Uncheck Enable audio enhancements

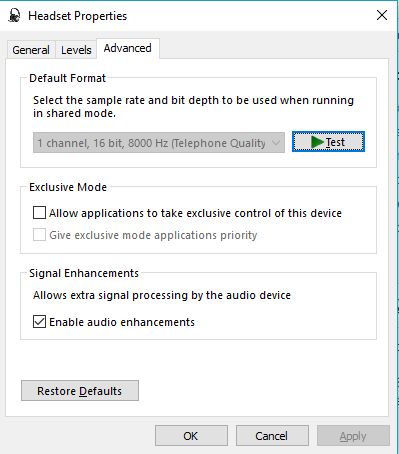39,322
